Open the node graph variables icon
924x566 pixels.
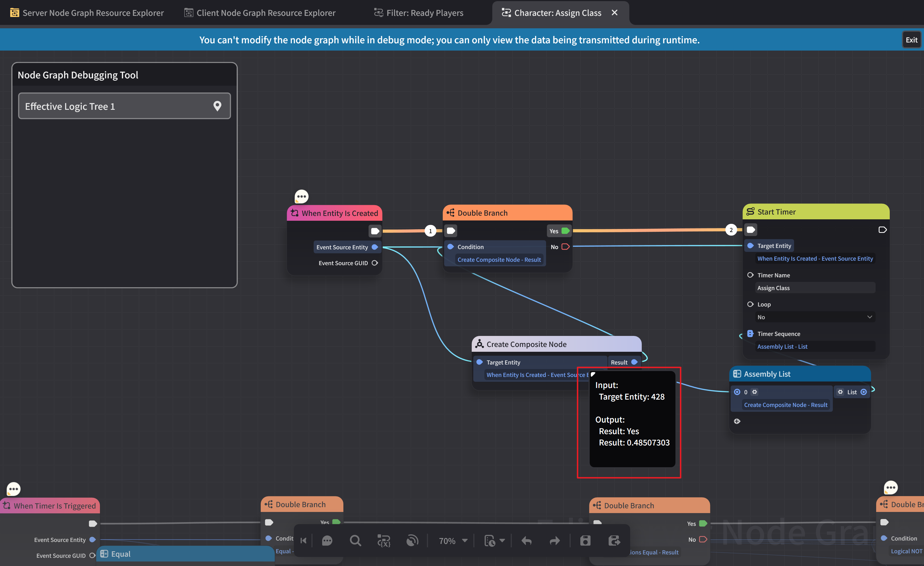pos(384,541)
